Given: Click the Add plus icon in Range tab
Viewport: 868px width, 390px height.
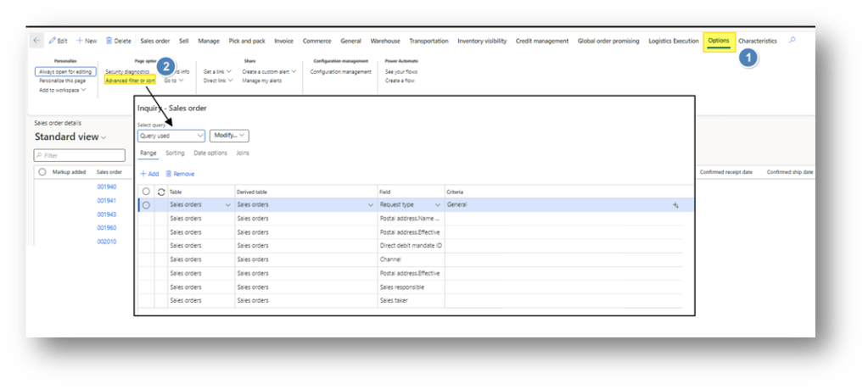Looking at the screenshot, I should [x=148, y=174].
